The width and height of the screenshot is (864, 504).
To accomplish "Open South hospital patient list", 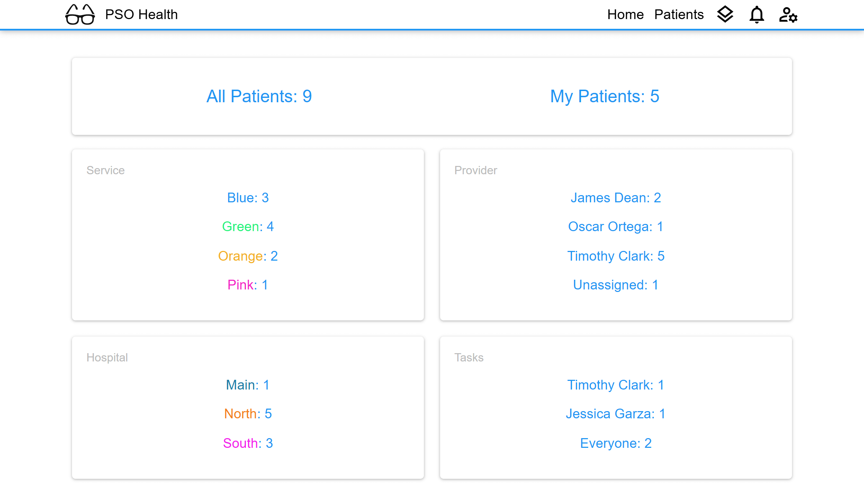I will (248, 443).
